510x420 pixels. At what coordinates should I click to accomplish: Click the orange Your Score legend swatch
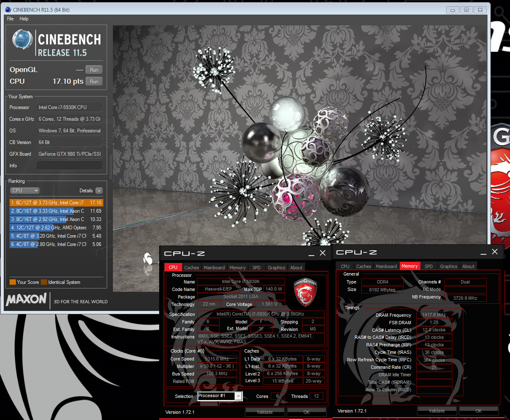[x=13, y=282]
